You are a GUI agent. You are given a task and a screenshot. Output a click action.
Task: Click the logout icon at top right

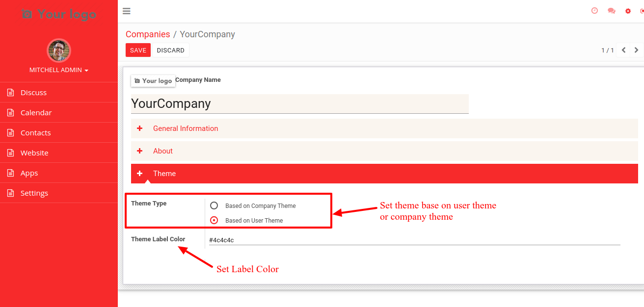[642, 11]
